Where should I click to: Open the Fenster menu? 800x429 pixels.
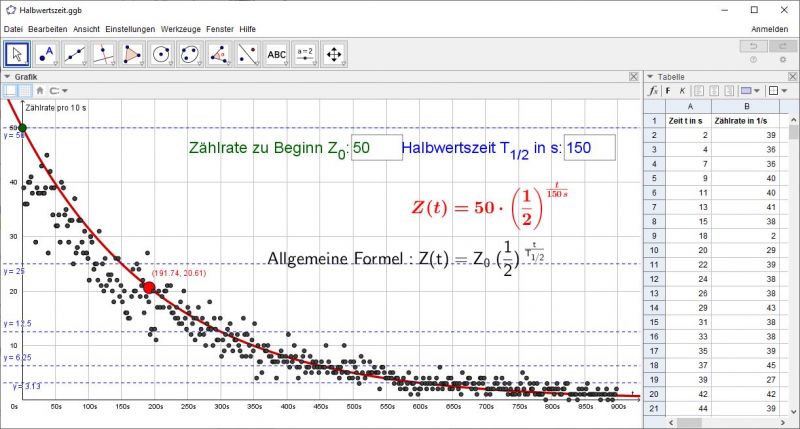tap(220, 29)
